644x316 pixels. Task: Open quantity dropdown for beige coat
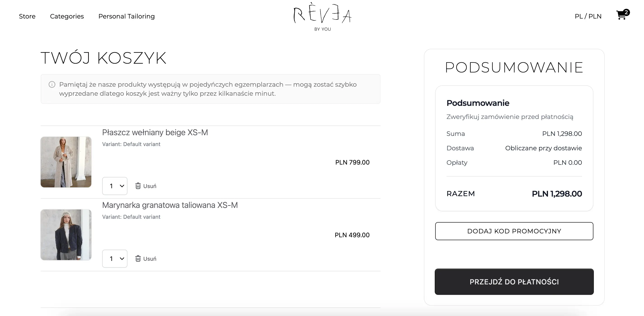(x=115, y=186)
